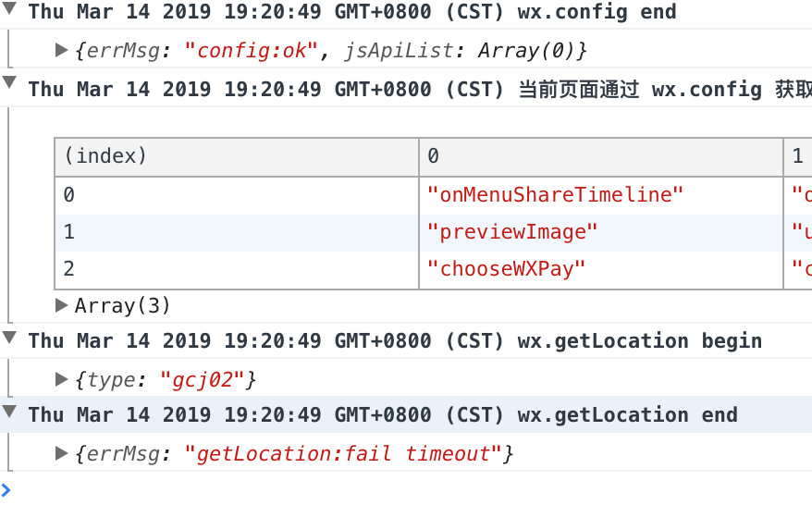The image size is (812, 505).
Task: Select the "onMenuShareTimeline" table cell
Action: [555, 194]
